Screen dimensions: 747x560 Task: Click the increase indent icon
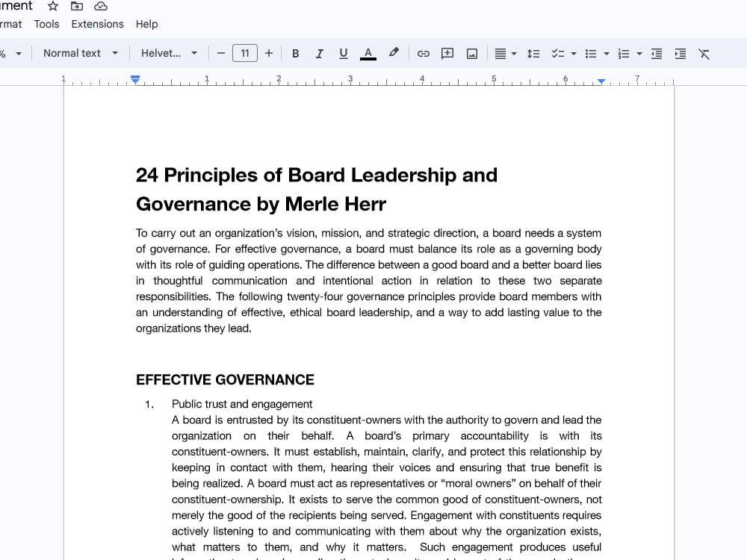[681, 53]
